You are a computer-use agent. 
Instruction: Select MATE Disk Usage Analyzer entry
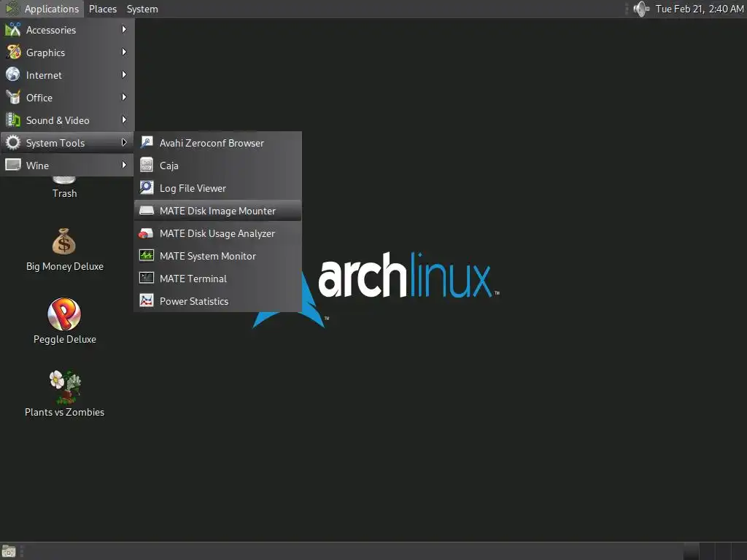[217, 233]
